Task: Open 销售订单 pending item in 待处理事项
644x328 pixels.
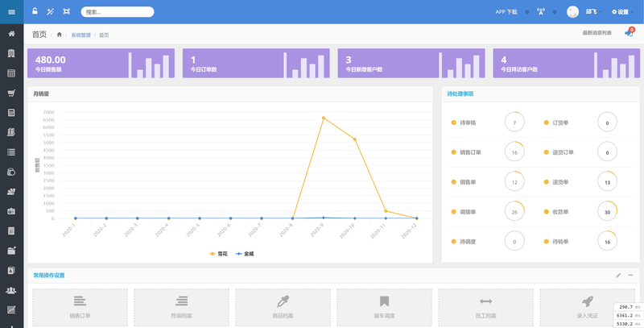Action: click(470, 152)
